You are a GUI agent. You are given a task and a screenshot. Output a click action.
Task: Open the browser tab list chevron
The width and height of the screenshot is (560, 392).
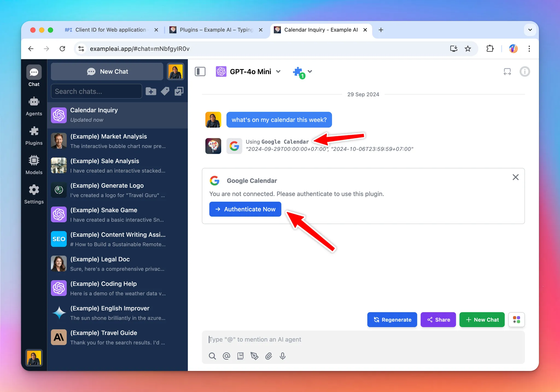pos(530,30)
